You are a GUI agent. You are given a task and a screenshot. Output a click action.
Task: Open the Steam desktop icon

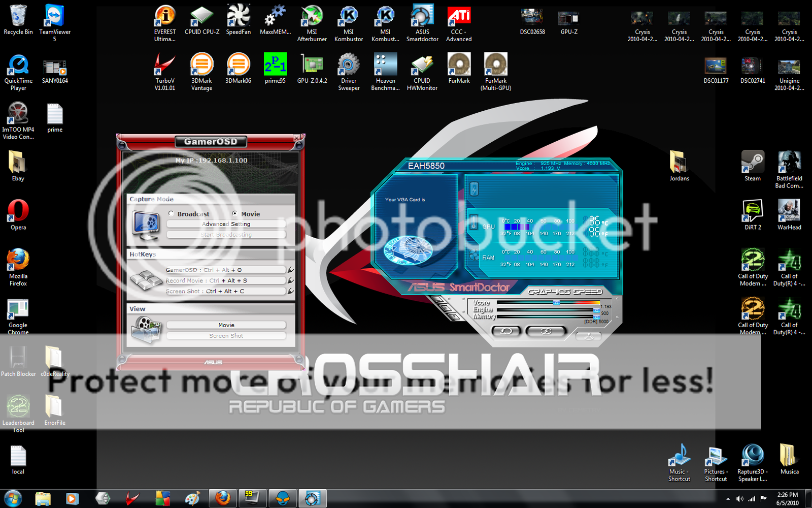click(x=753, y=167)
